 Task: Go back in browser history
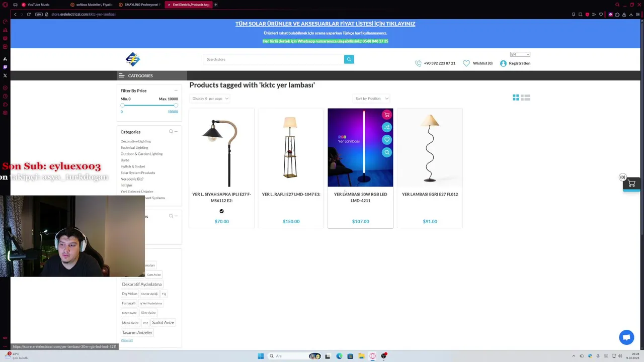[x=15, y=14]
